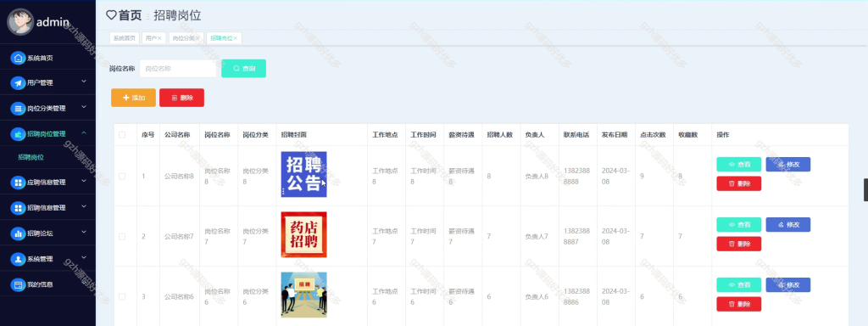Check the checkbox for row 公司名称7

(x=122, y=237)
